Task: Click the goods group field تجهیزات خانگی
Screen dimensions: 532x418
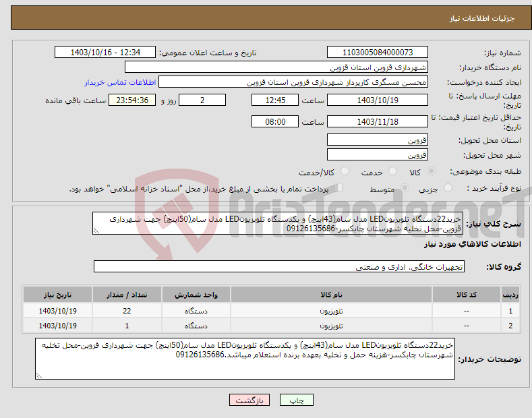Action: (279, 267)
